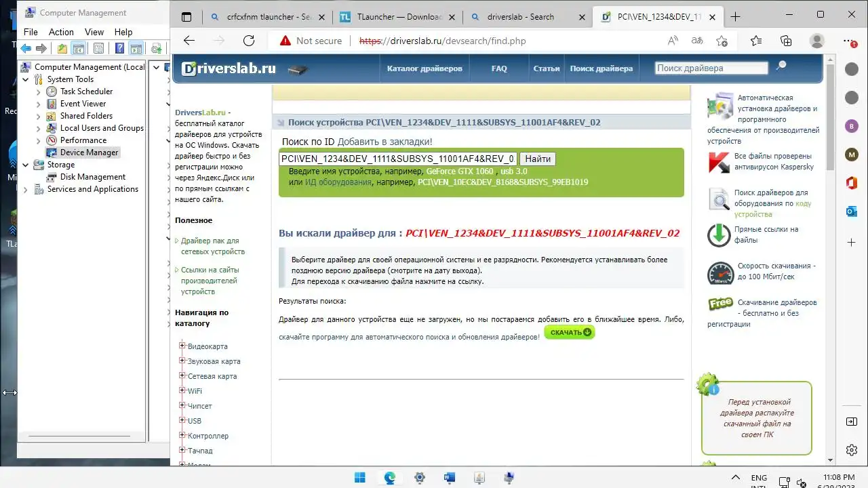
Task: Open the Action menu
Action: [x=61, y=32]
